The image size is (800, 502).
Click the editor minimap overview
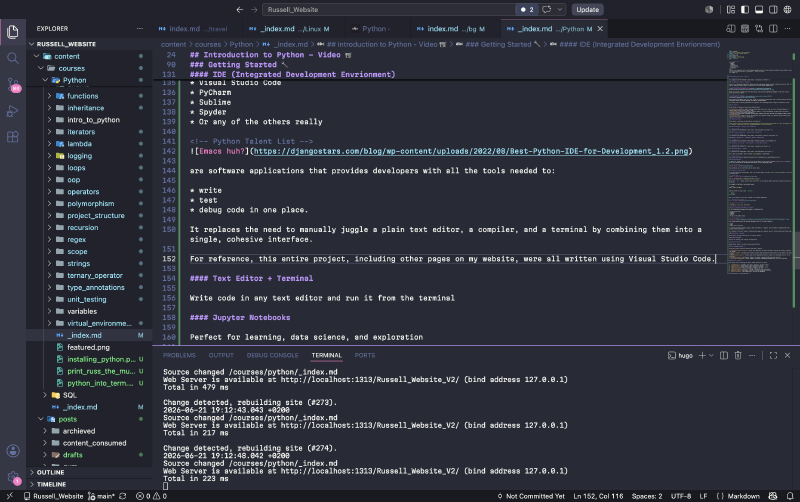point(759,162)
